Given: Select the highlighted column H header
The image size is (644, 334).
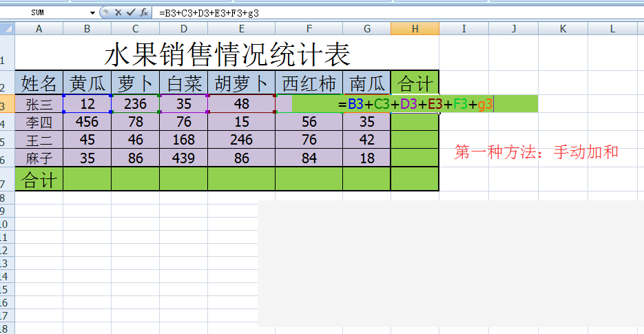Looking at the screenshot, I should point(415,29).
